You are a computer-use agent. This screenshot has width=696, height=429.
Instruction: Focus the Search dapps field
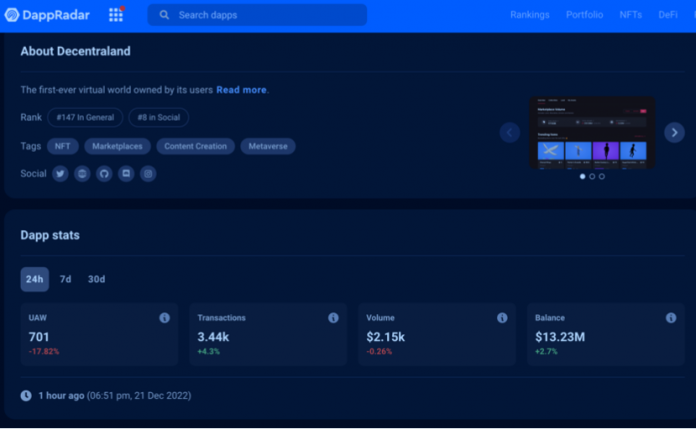[257, 15]
